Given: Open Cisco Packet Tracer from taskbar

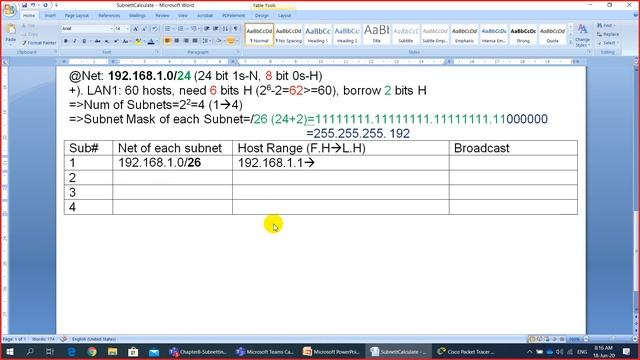Looking at the screenshot, I should [x=466, y=351].
